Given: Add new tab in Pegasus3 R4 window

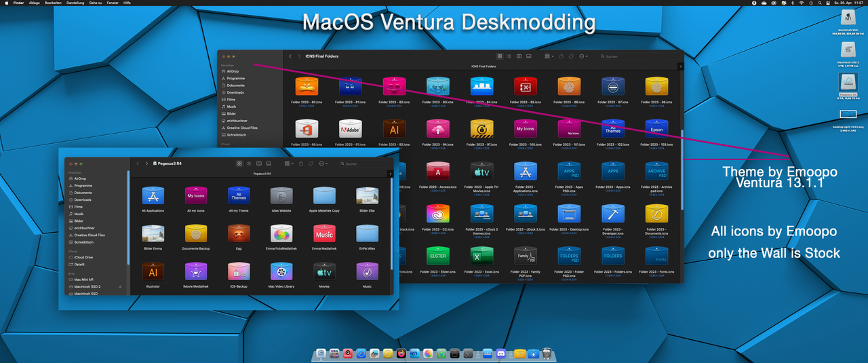Looking at the screenshot, I should coord(389,174).
